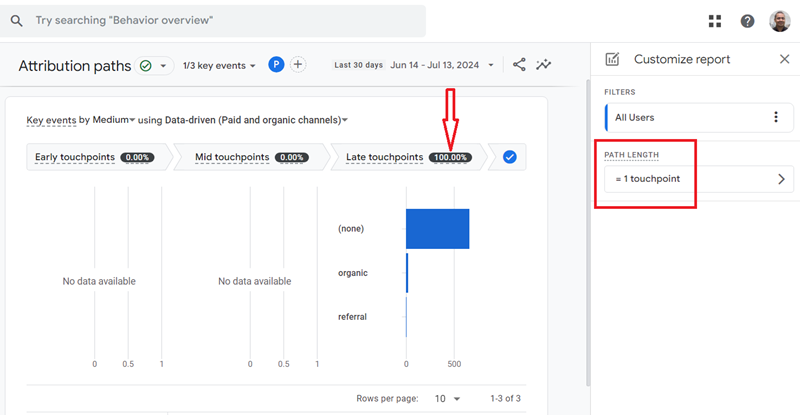Click the Attribution paths title
This screenshot has width=800, height=415.
[x=75, y=66]
